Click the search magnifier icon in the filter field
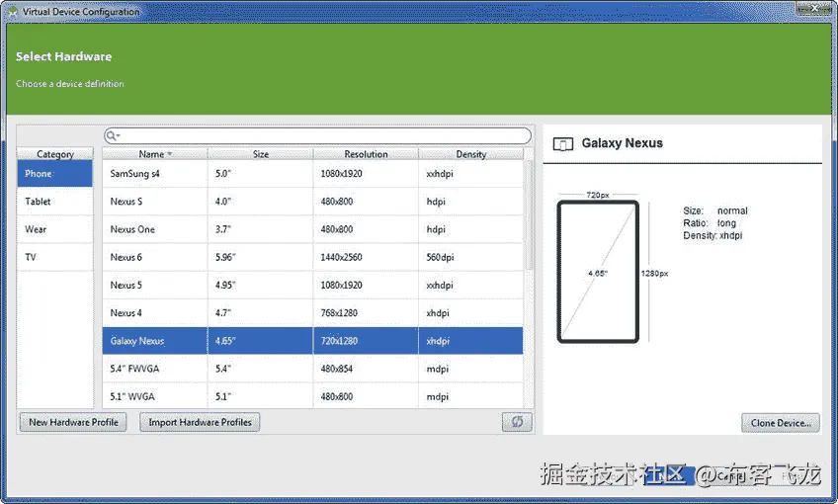The image size is (838, 504). tap(111, 135)
